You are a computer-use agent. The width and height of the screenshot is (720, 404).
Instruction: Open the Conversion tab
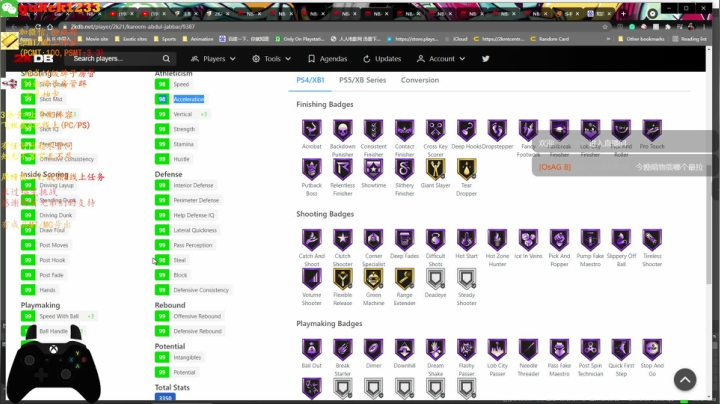click(x=420, y=80)
